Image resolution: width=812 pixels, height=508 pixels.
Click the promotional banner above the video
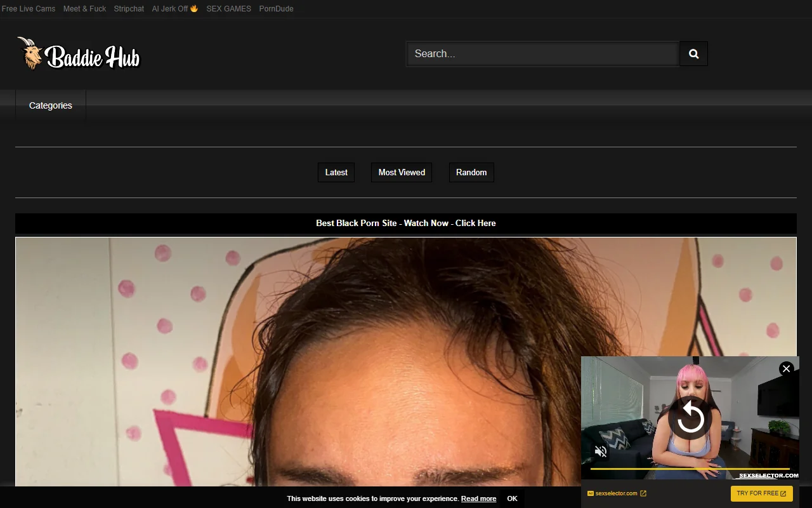pyautogui.click(x=406, y=224)
